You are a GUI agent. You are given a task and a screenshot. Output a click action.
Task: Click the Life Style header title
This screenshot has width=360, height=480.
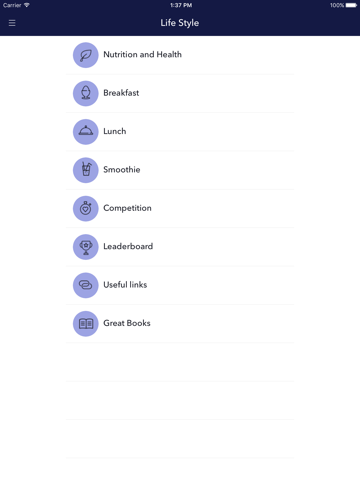coord(180,23)
